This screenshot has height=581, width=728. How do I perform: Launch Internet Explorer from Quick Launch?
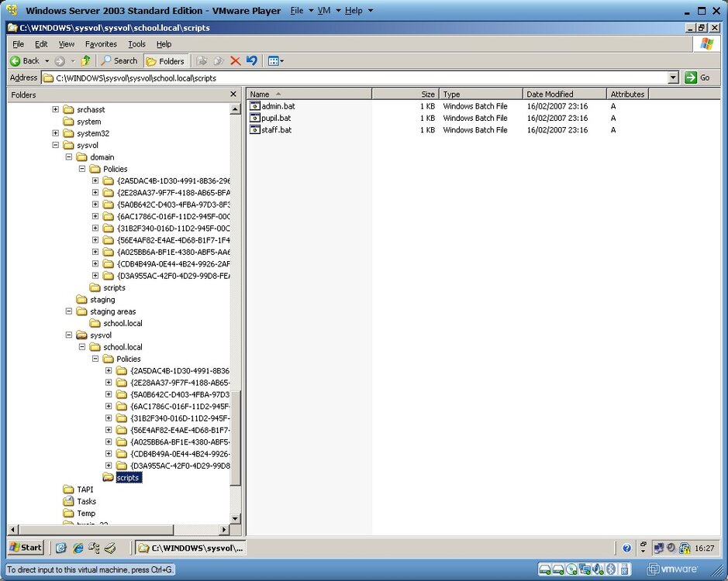(78, 548)
